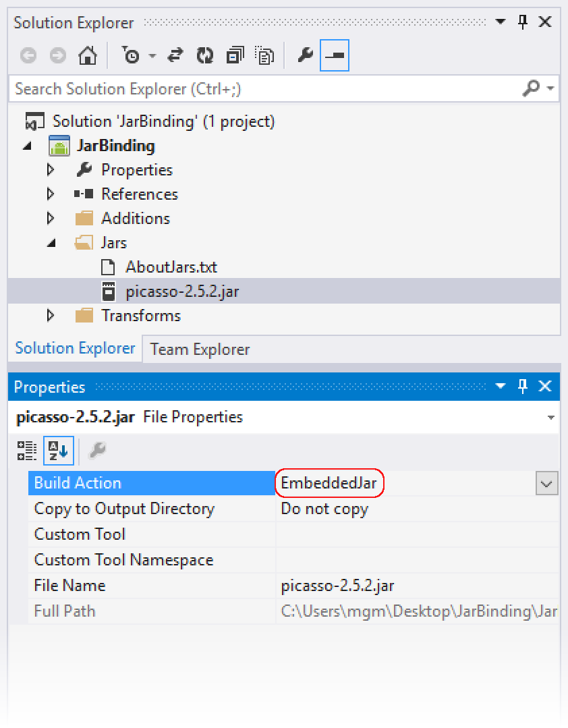
Task: Expand the References node
Action: (51, 194)
